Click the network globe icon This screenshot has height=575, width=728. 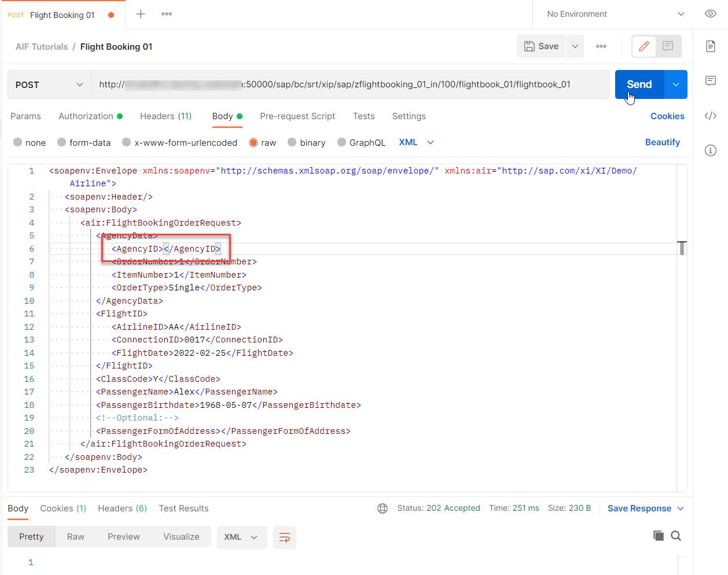383,508
